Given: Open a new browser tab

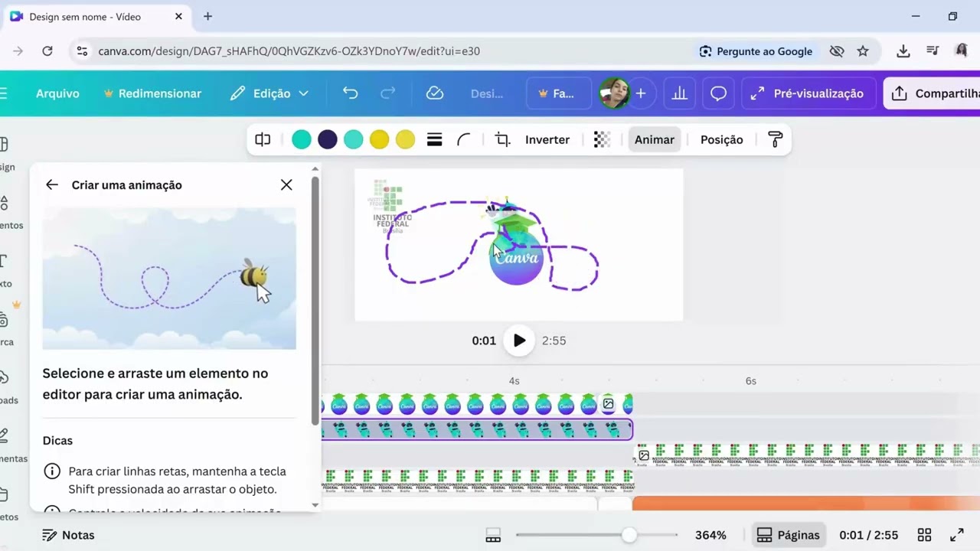Looking at the screenshot, I should point(207,16).
